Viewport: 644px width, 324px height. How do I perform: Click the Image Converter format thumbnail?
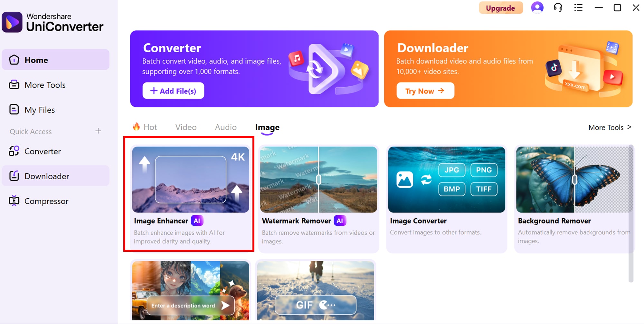click(447, 180)
